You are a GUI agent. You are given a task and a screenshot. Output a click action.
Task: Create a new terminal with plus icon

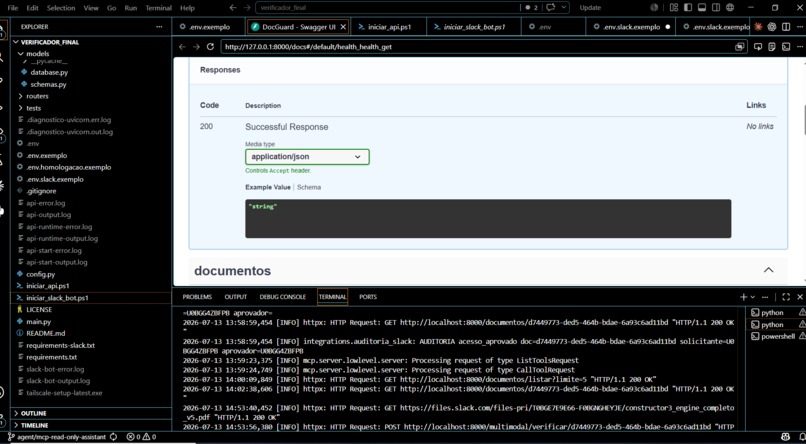click(x=743, y=297)
